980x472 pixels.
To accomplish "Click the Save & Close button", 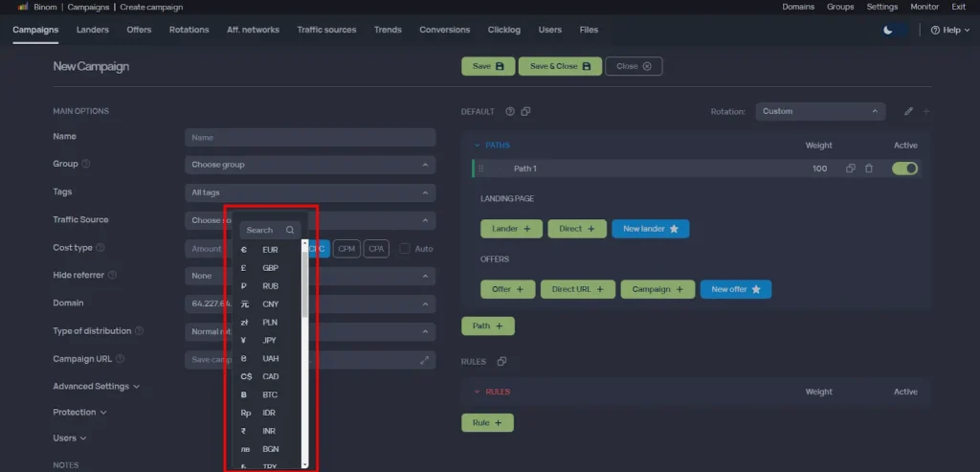I will pos(560,66).
